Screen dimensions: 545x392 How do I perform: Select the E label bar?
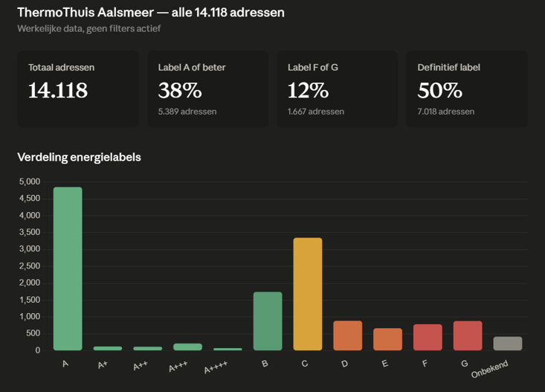(x=387, y=339)
